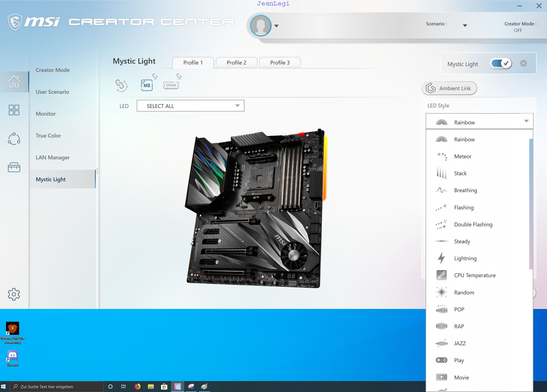
Task: Click the Home icon in left sidebar
Action: pyautogui.click(x=14, y=82)
